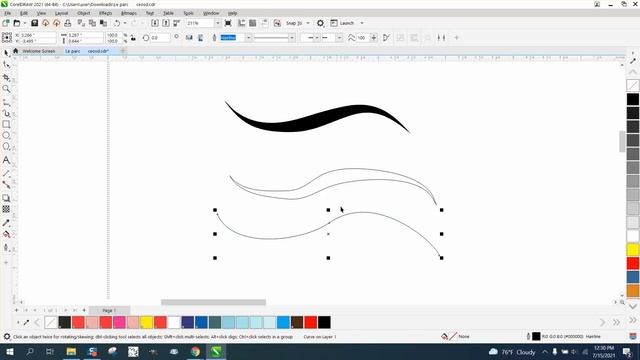Select the Transparency tool
The image size is (640, 360).
[6, 209]
